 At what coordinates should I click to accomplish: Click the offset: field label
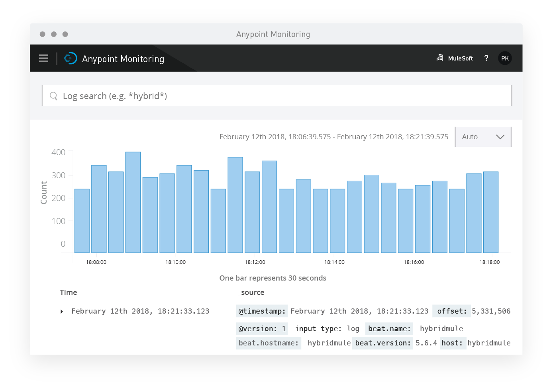[x=452, y=311]
